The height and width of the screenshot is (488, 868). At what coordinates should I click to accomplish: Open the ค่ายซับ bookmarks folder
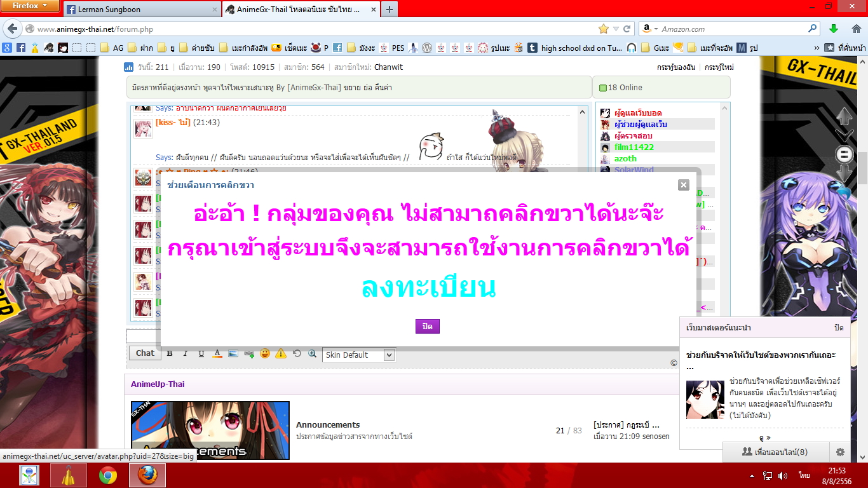197,48
